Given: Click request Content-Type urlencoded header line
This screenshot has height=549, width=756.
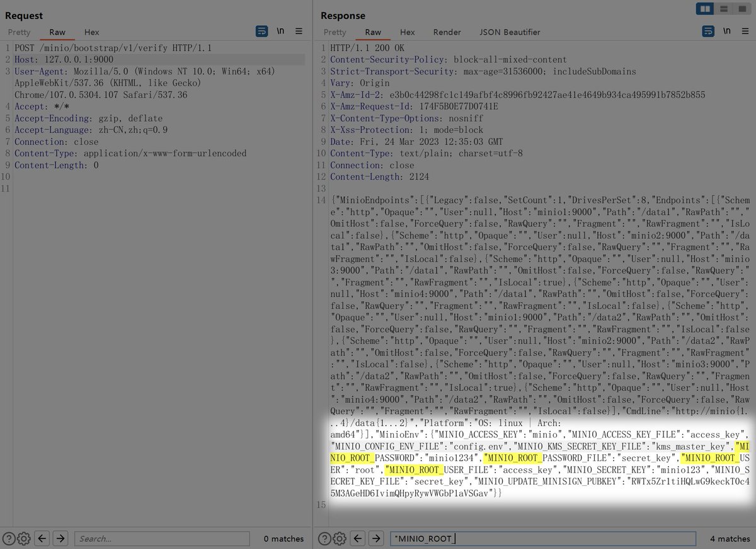Looking at the screenshot, I should 130,153.
